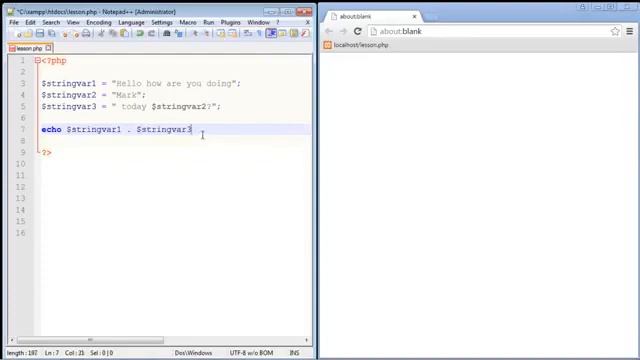Click the INS indicator in status bar
640x360 pixels.
(294, 353)
